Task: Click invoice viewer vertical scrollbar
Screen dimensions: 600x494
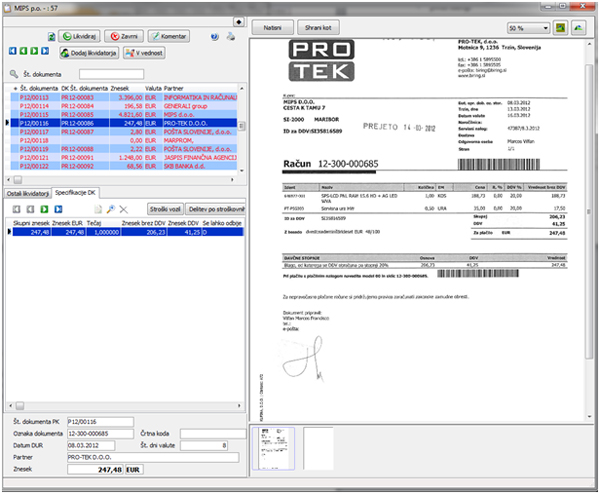Action: click(x=589, y=211)
